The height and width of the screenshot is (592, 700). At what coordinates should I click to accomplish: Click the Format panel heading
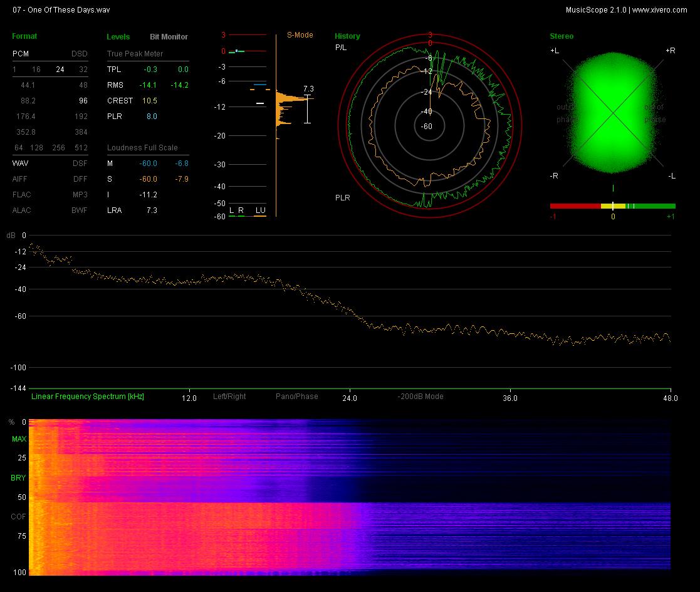point(24,36)
